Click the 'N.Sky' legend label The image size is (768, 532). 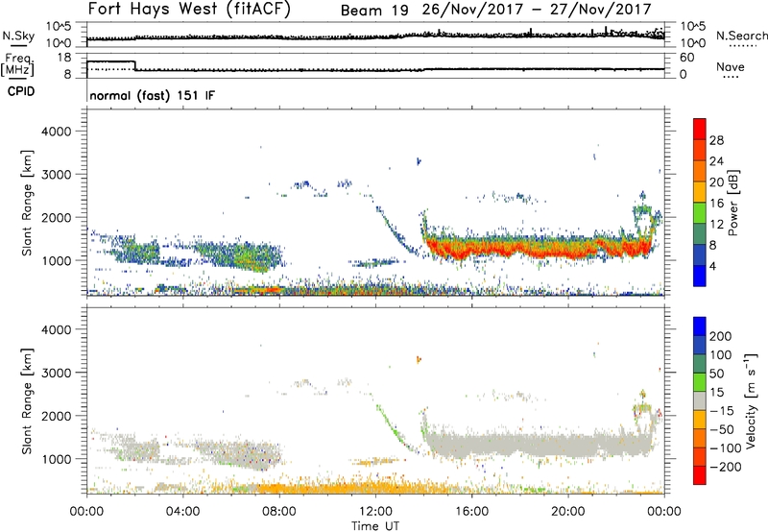18,36
